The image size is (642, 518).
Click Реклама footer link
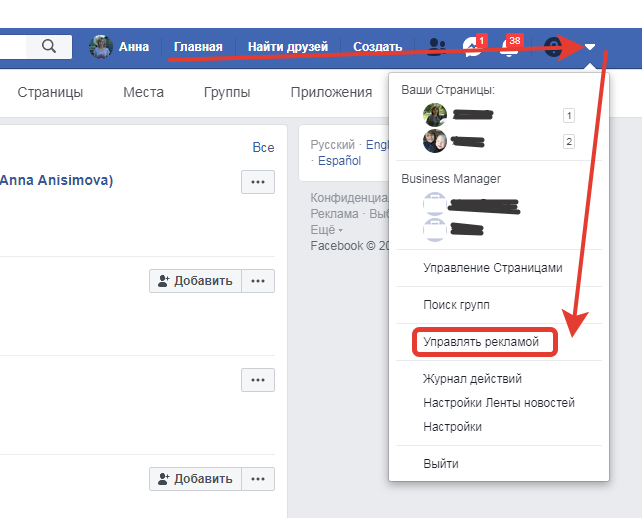pyautogui.click(x=335, y=214)
